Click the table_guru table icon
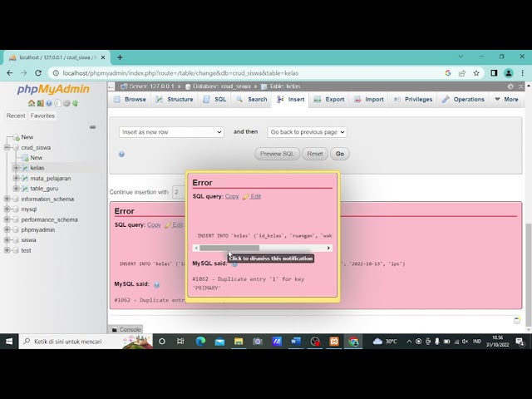This screenshot has height=399, width=532. click(x=25, y=189)
